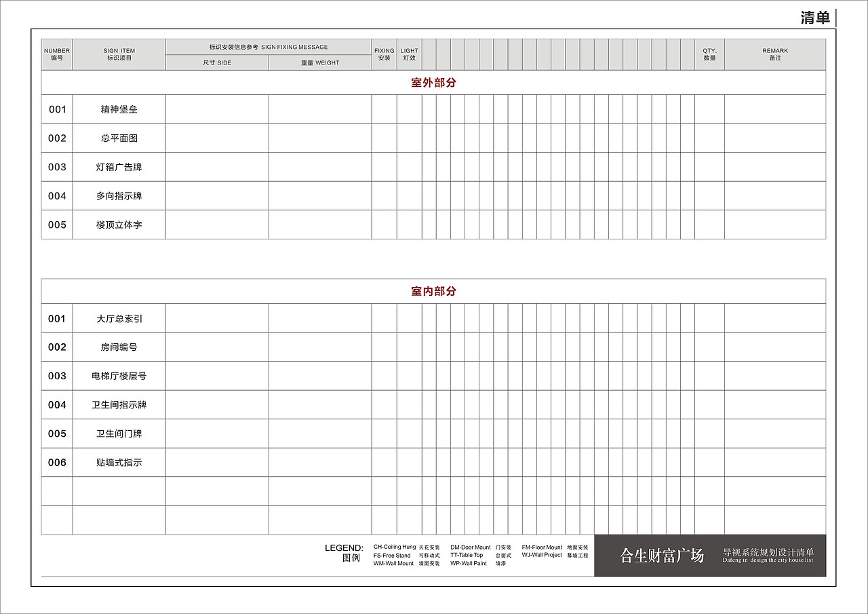The height and width of the screenshot is (614, 868).
Task: Select the WJ-Wall Project legend entry
Action: (542, 554)
